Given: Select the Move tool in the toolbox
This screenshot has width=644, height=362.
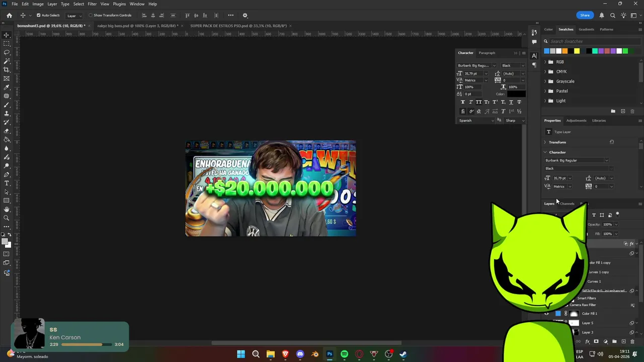Looking at the screenshot, I should point(7,35).
